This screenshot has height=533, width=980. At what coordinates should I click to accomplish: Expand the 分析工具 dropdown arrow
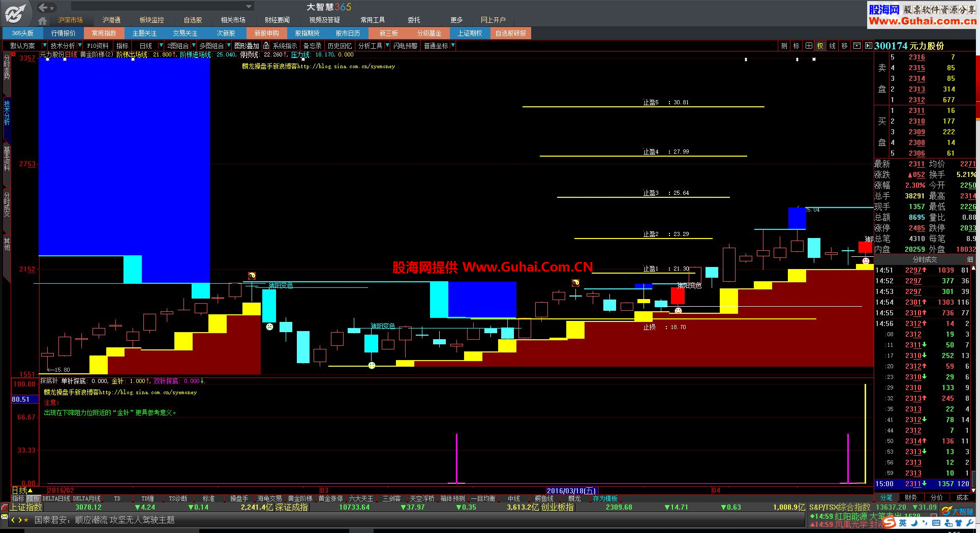tap(387, 46)
